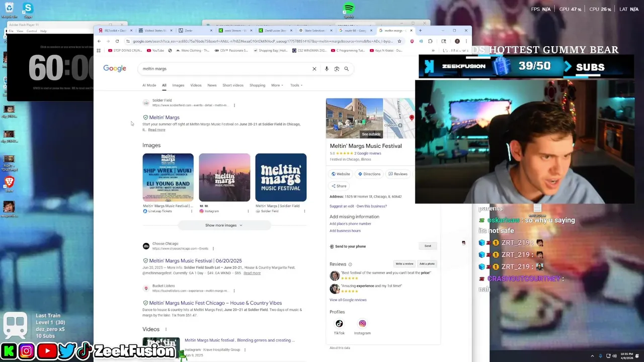Start voice search with the microphone icon
Viewport: 644px width, 362px height.
click(x=327, y=69)
